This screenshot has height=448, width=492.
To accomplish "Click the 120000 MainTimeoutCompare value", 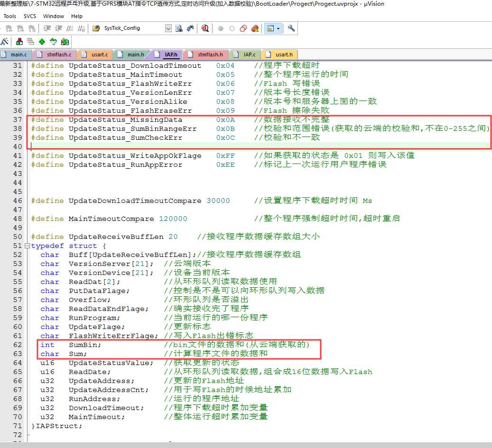I will (173, 219).
